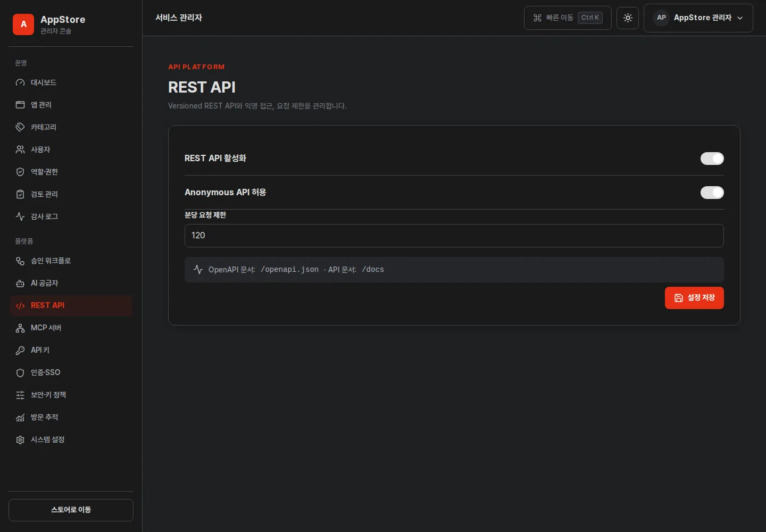Viewport: 766px width, 532px height.
Task: Toggle the REST API 활성화 switch
Action: tap(712, 159)
